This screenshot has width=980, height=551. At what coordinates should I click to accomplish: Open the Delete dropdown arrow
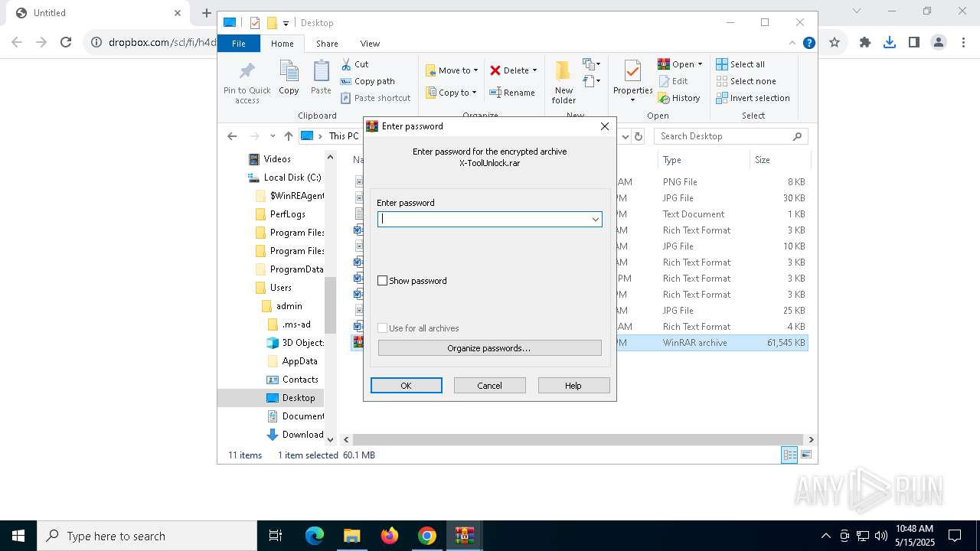pos(534,70)
